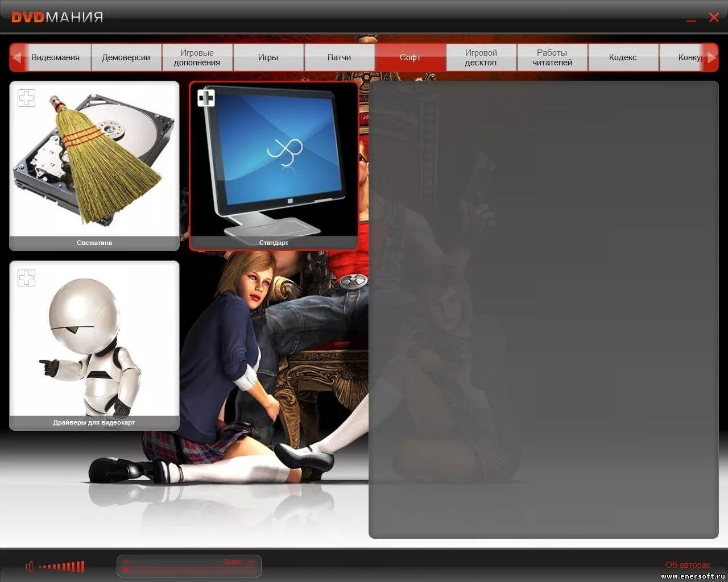Open the Кодекс tab
This screenshot has height=582, width=728.
(x=623, y=57)
